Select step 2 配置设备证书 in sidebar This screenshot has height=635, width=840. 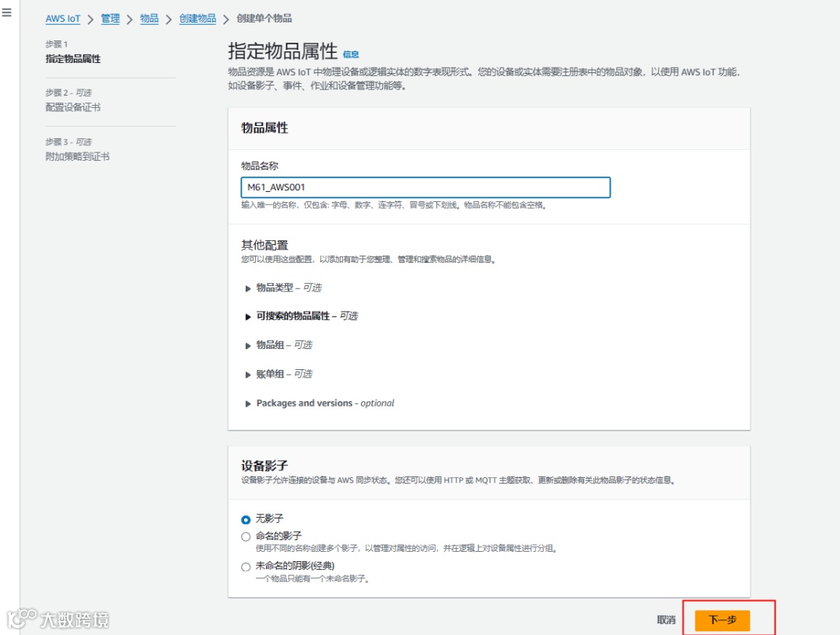[x=73, y=107]
